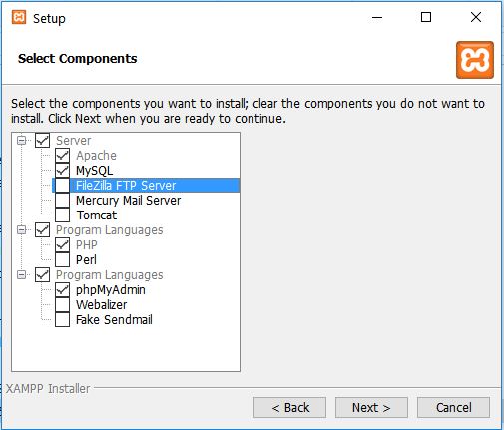The width and height of the screenshot is (504, 430).
Task: Minimize the Setup window
Action: pos(377,17)
